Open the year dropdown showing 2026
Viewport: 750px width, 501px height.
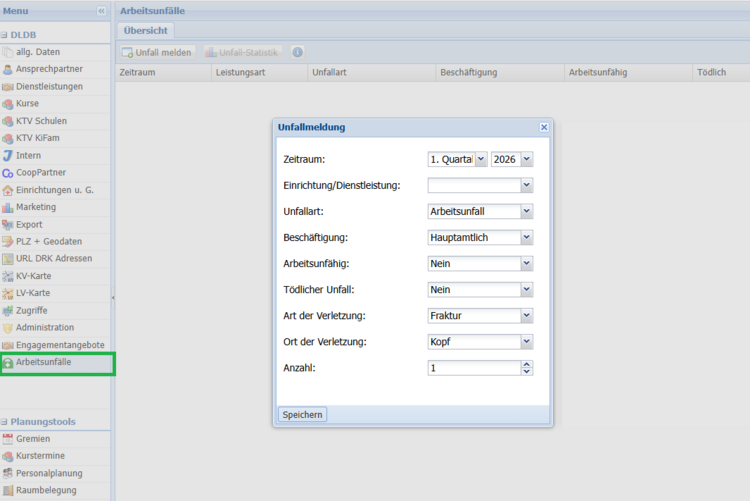tap(527, 159)
